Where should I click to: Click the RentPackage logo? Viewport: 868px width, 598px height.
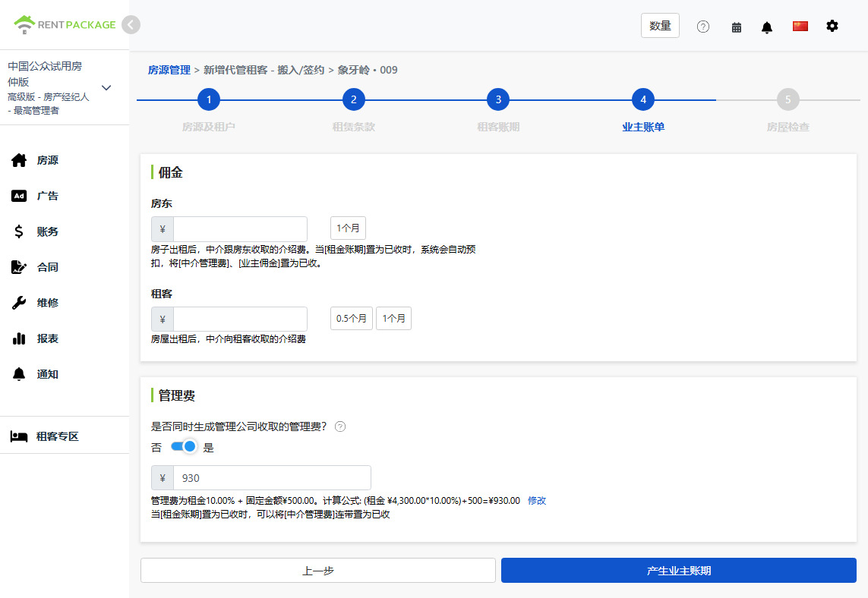coord(65,24)
